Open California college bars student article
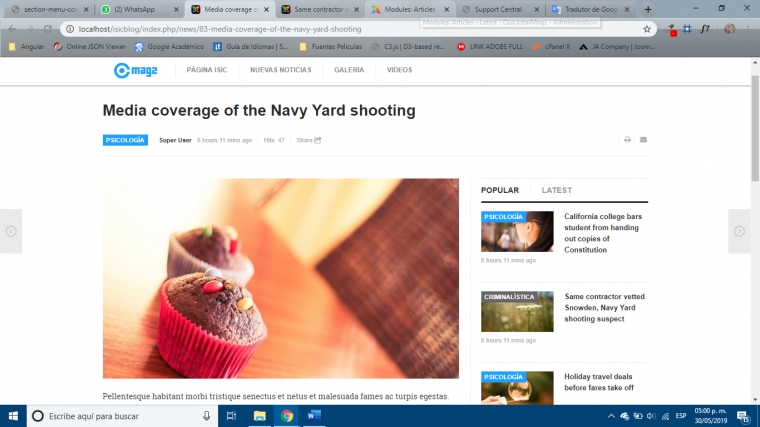The image size is (760, 427). [x=602, y=233]
